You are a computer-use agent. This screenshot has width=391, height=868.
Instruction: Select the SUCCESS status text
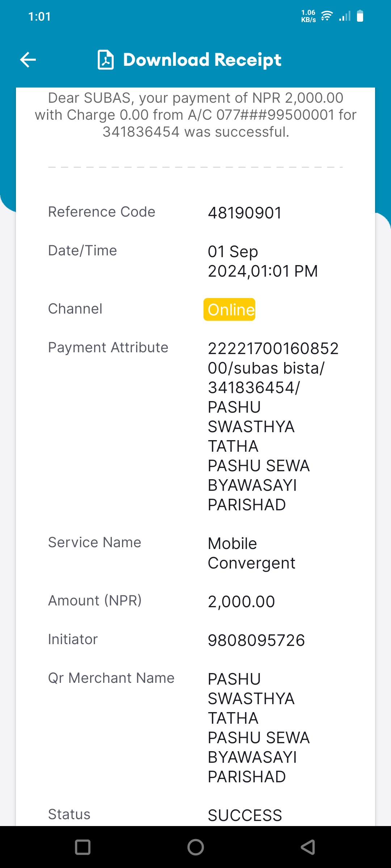pyautogui.click(x=245, y=815)
